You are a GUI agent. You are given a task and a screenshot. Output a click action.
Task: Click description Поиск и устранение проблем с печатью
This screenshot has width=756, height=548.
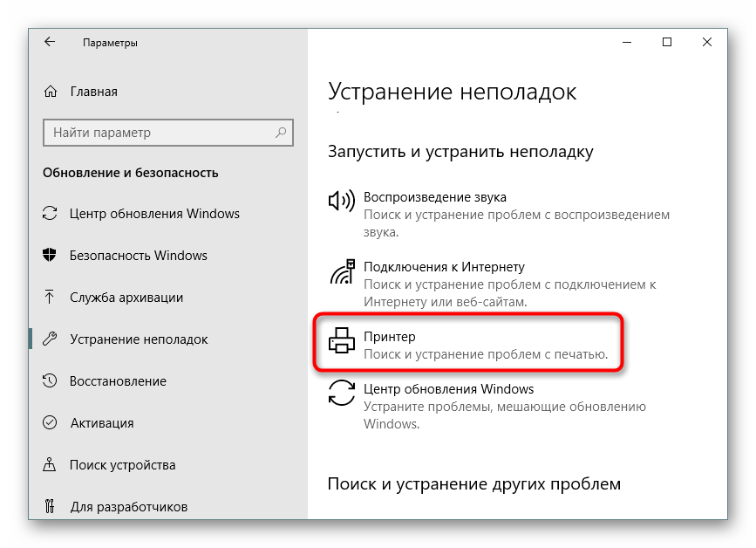point(486,354)
